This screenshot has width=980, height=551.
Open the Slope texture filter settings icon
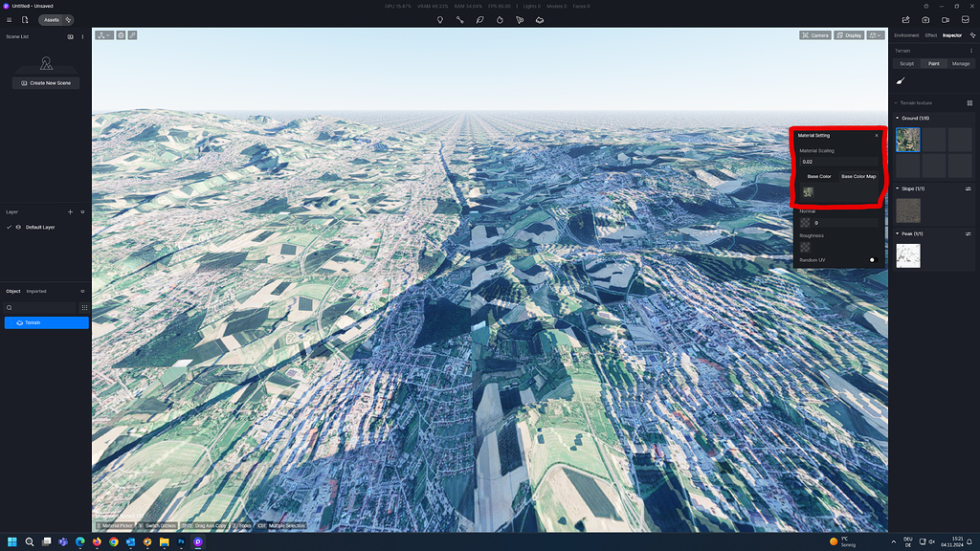[969, 188]
